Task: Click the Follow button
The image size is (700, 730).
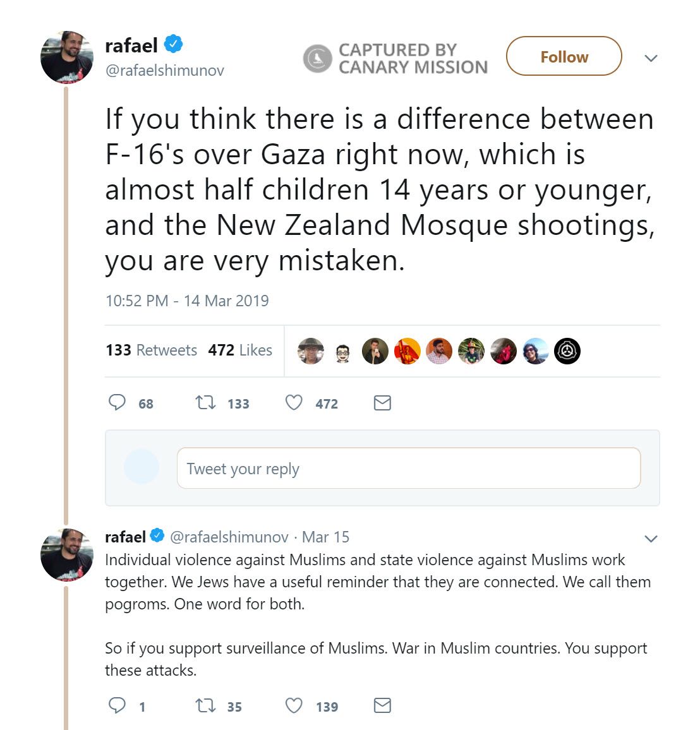Action: pyautogui.click(x=563, y=56)
